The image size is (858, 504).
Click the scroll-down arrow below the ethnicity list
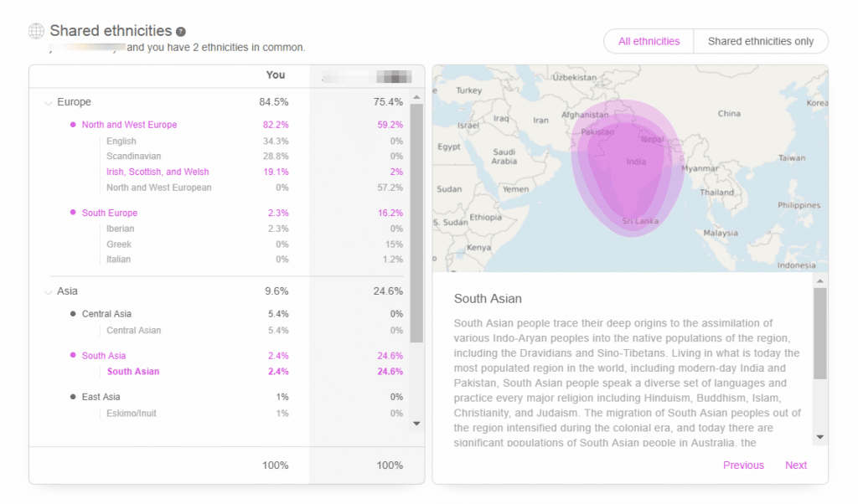point(416,424)
